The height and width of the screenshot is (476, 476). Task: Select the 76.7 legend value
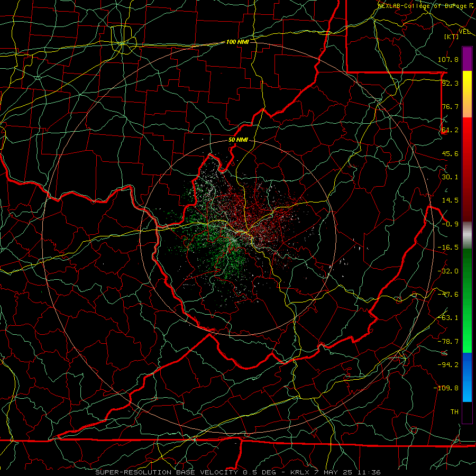[x=450, y=106]
